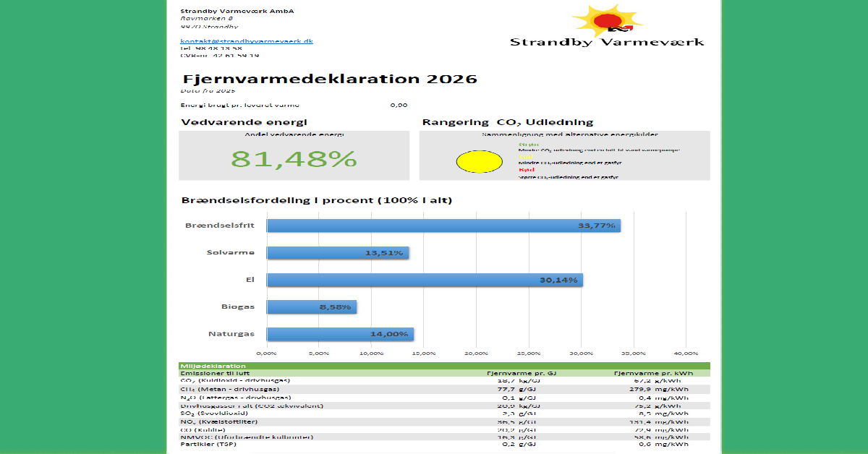The width and height of the screenshot is (868, 454).
Task: Select the Biogas 8,58% bar
Action: pyautogui.click(x=311, y=307)
